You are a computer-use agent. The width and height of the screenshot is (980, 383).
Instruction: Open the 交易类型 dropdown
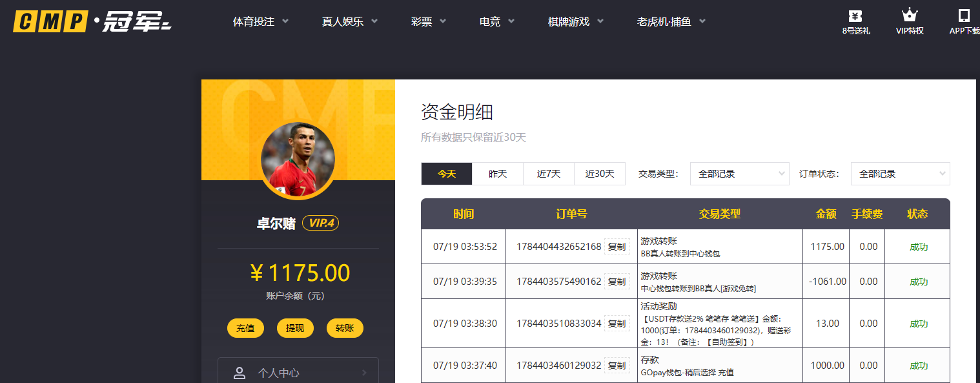(740, 174)
